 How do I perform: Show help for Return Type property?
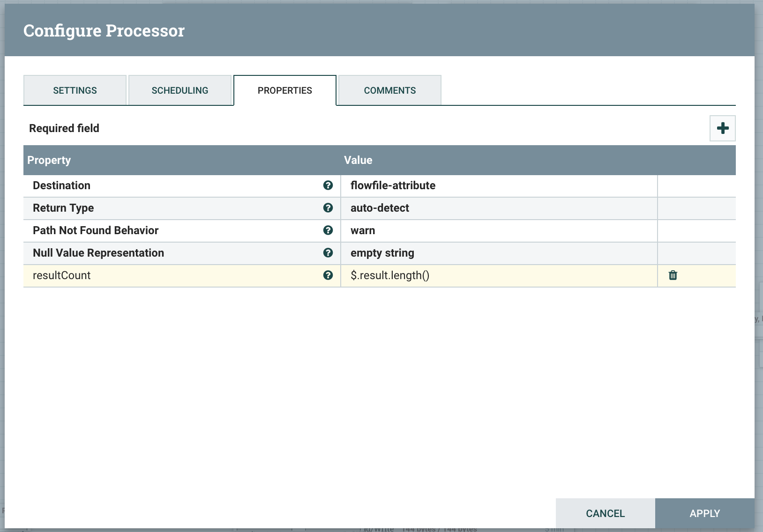tap(328, 208)
